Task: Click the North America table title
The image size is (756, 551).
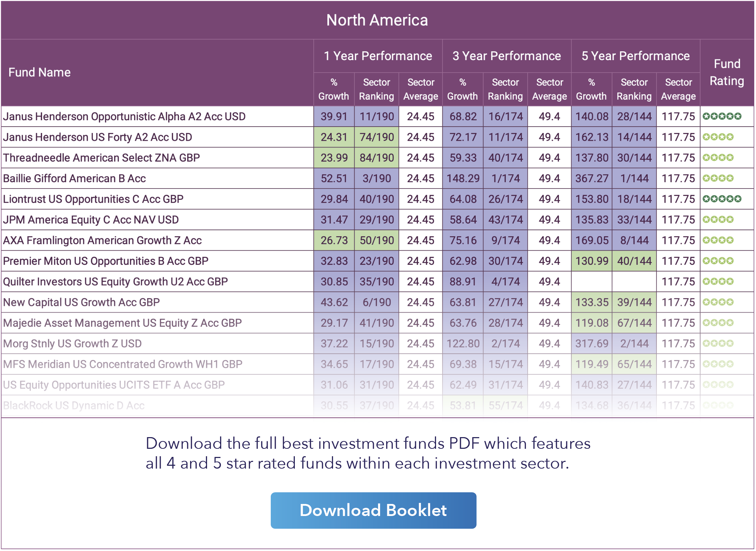Action: click(x=377, y=20)
